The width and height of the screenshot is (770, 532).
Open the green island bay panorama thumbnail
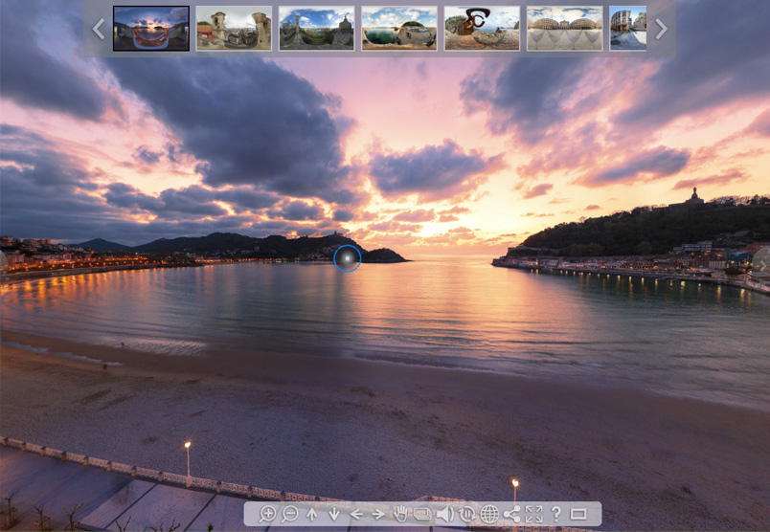coord(399,29)
